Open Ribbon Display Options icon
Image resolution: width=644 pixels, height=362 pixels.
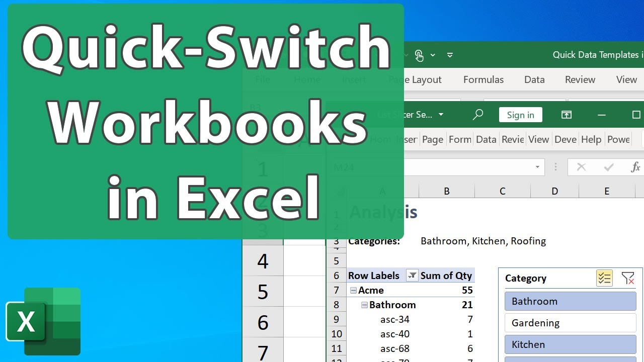pos(567,115)
